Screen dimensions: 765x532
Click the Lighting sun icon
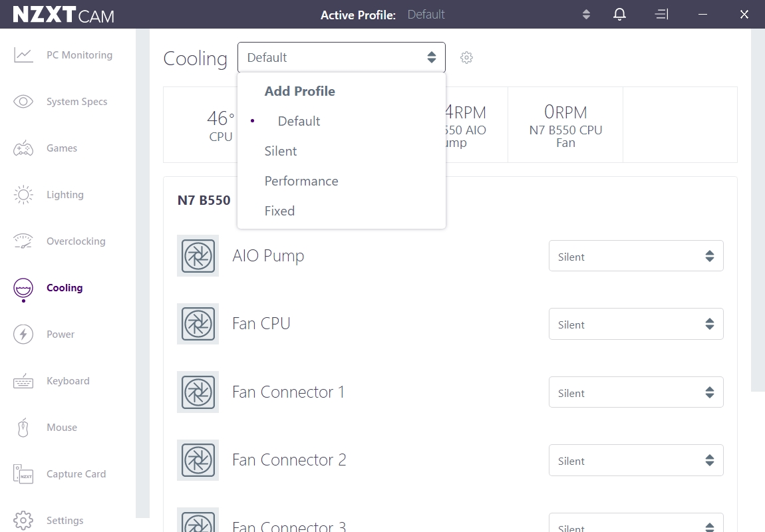pyautogui.click(x=23, y=195)
